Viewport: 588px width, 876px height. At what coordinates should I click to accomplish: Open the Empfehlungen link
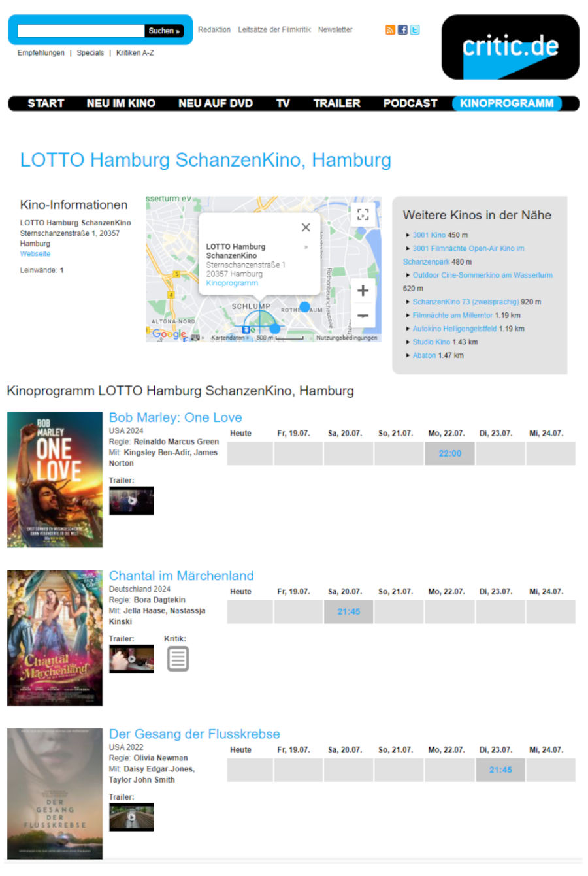point(41,53)
